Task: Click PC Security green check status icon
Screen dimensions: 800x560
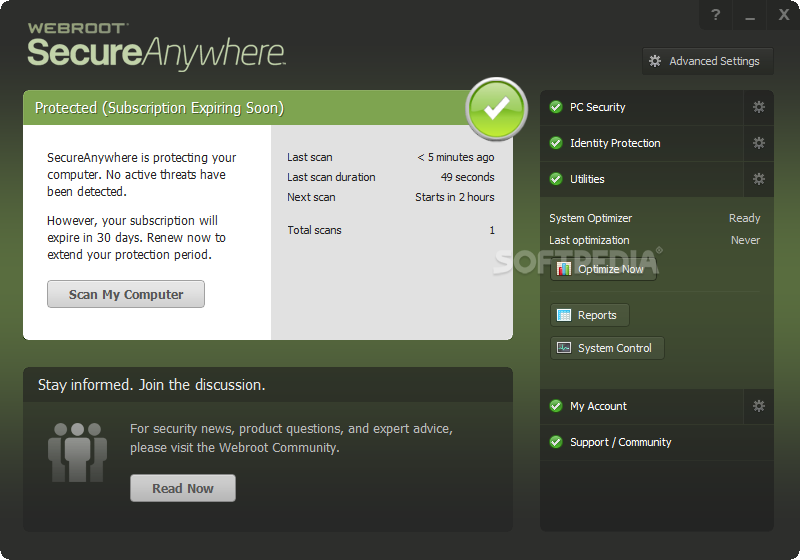Action: 556,107
